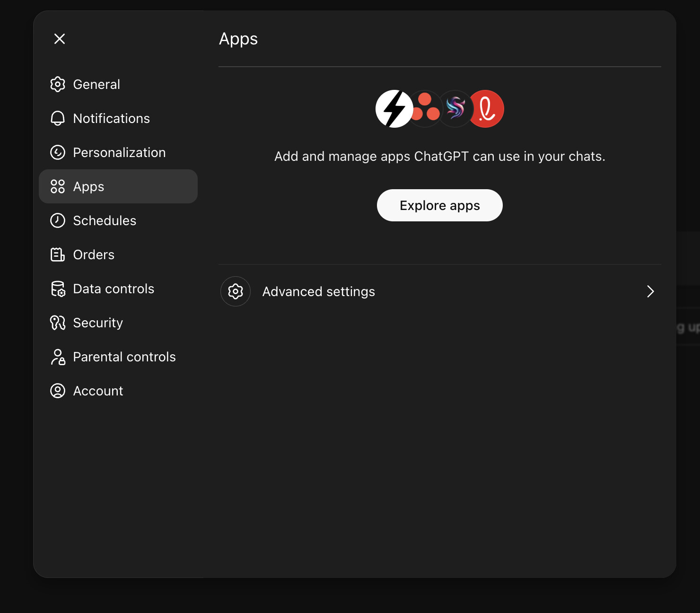Click the Orders receipt icon
The height and width of the screenshot is (613, 700).
pyautogui.click(x=58, y=254)
